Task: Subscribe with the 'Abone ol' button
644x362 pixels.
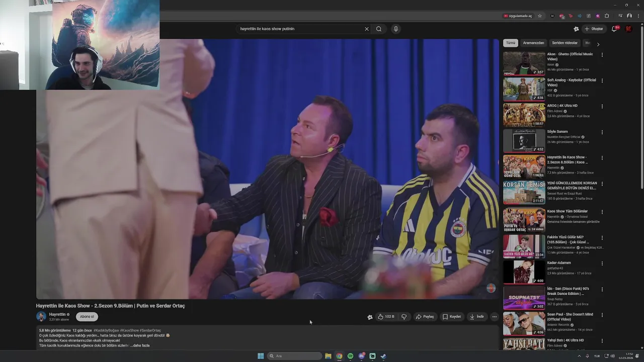Action: 87,317
